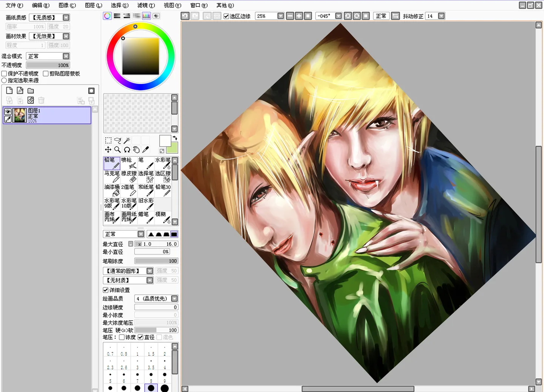Hide 图层1 using its eye icon

tap(8, 111)
